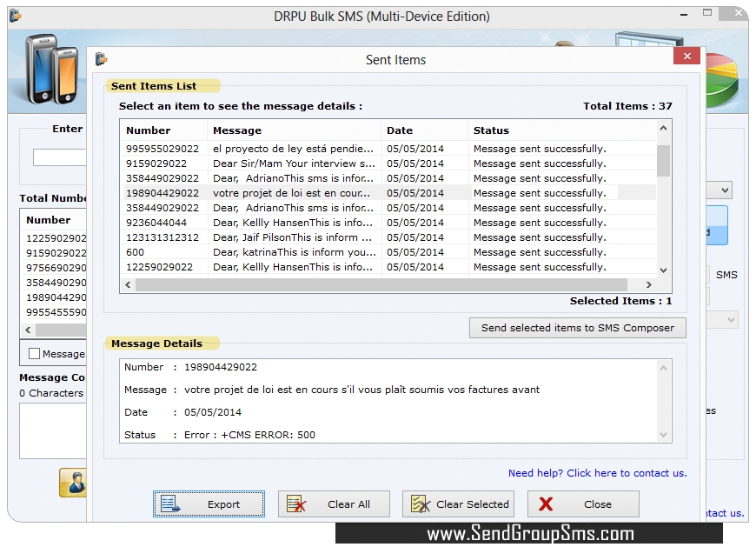Click the Enter number input field in main window
The image size is (756, 547).
60,157
